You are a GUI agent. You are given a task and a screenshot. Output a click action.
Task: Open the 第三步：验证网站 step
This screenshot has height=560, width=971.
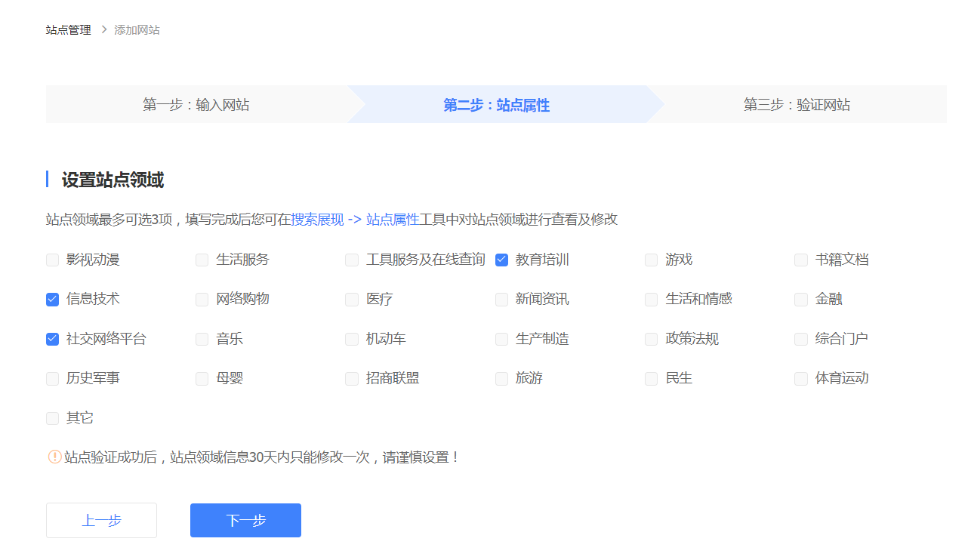[x=797, y=105]
